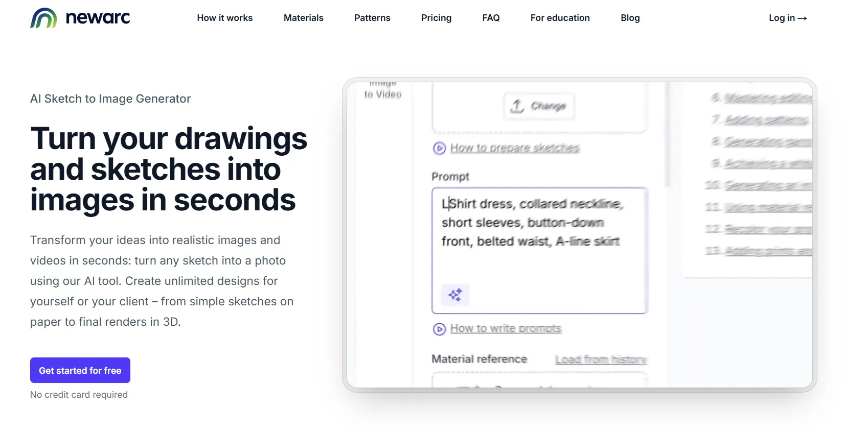Open the Patterns nav item
Viewport: 868px width, 433px height.
[x=372, y=18]
